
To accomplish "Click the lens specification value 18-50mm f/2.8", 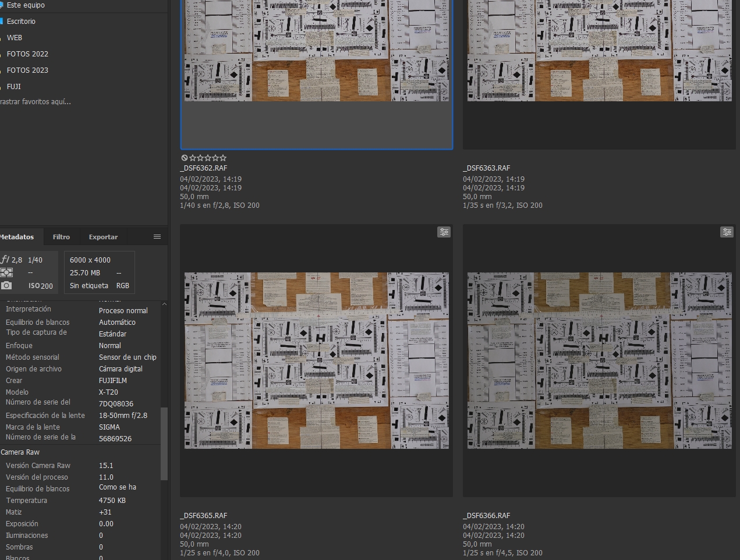I will click(123, 416).
